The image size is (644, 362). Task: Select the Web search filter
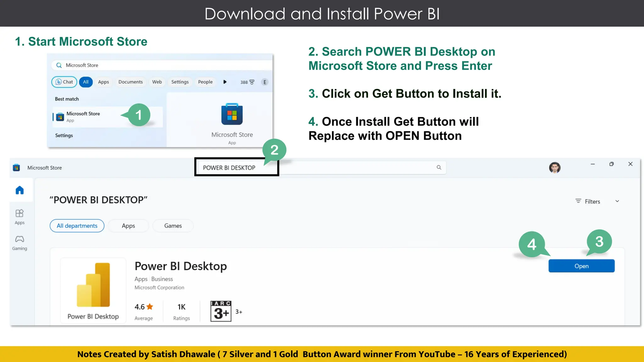coord(157,82)
